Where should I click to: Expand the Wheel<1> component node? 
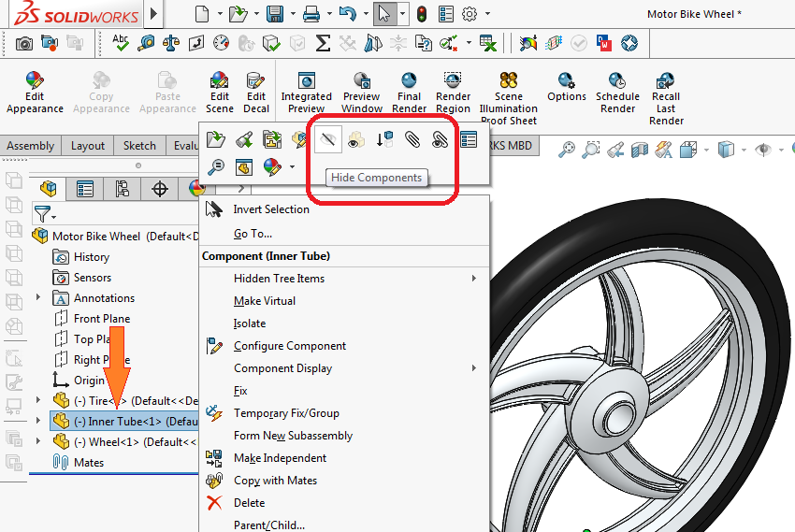pos(38,440)
